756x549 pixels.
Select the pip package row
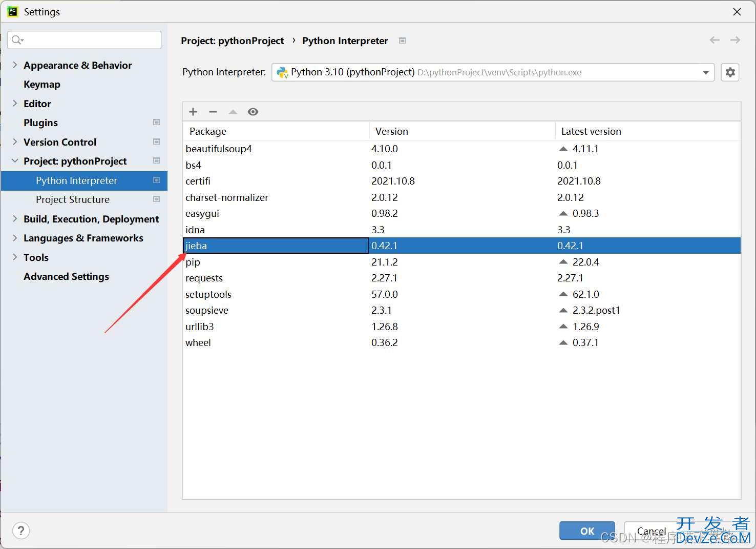click(462, 262)
